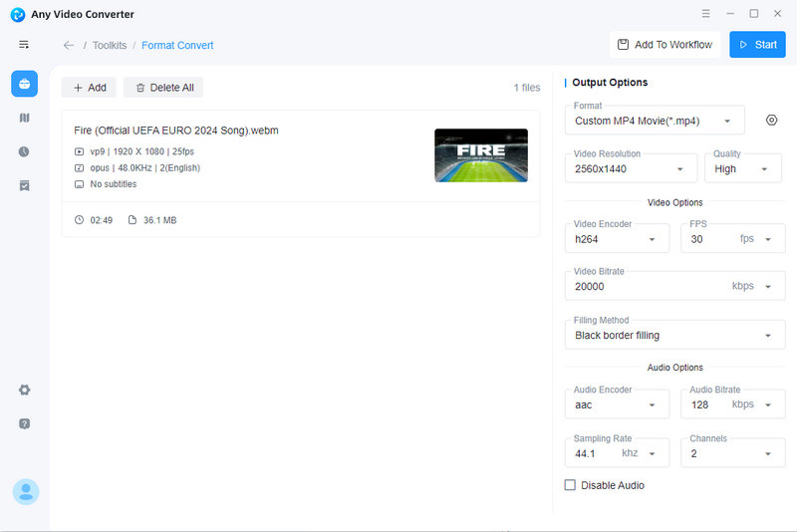Click the Audio Options section label

coord(674,368)
